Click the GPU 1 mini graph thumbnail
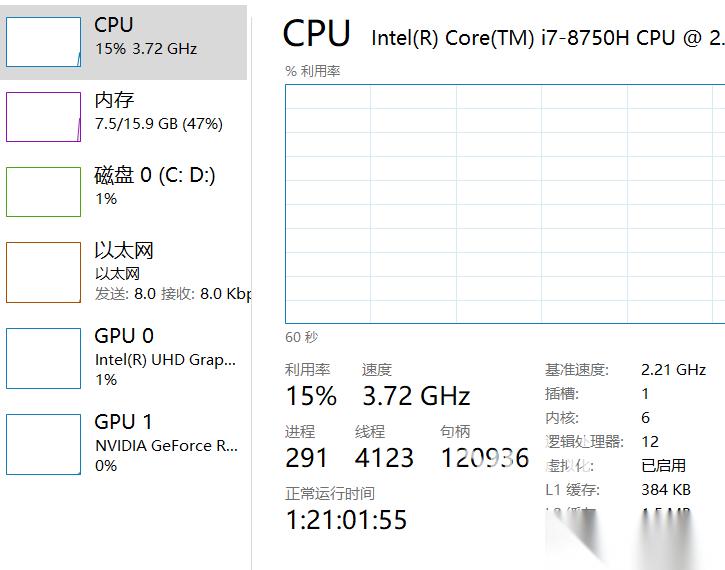 43,444
